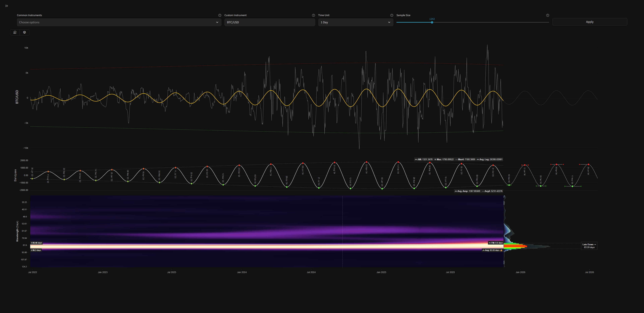Click the Late Down 83.29 days label
The image size is (644, 313).
[589, 246]
